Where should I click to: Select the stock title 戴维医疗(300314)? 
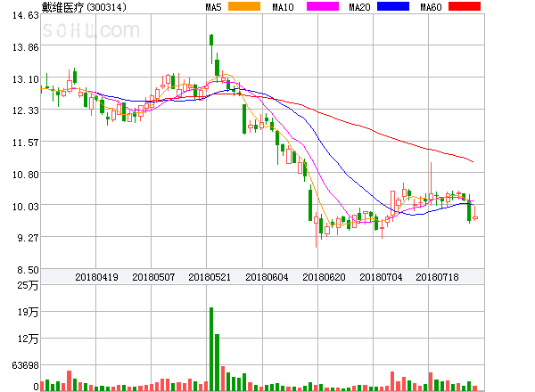pos(84,7)
